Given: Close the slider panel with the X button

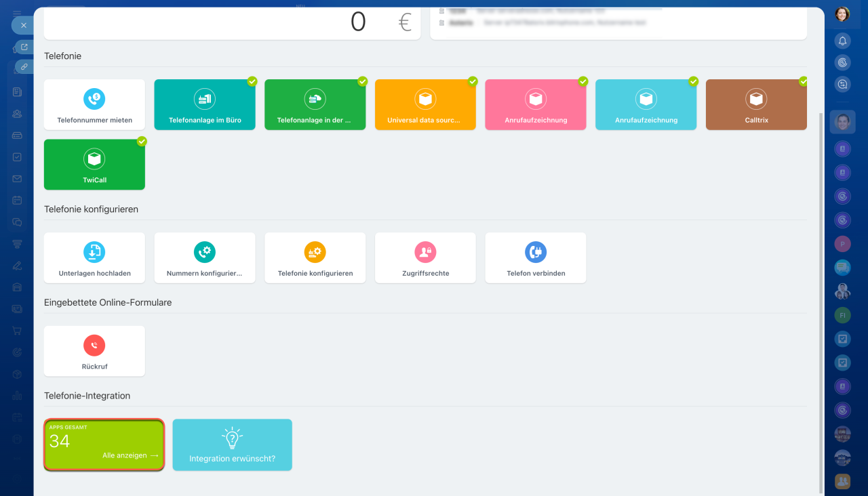Looking at the screenshot, I should point(23,25).
